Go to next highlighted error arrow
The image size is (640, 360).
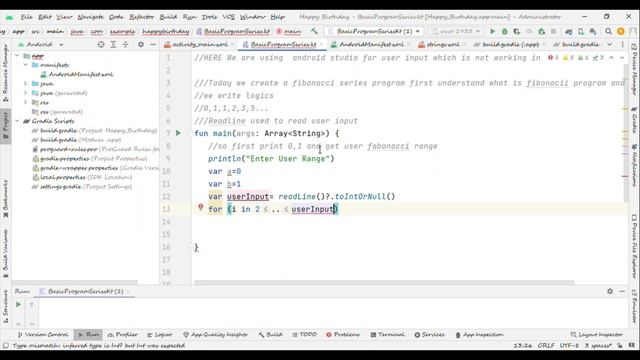coord(622,58)
